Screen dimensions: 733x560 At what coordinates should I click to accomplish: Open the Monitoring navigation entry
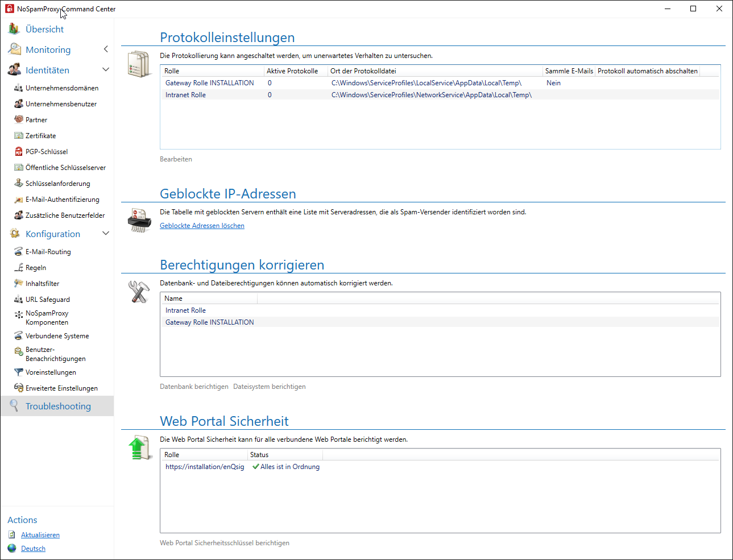pos(48,49)
